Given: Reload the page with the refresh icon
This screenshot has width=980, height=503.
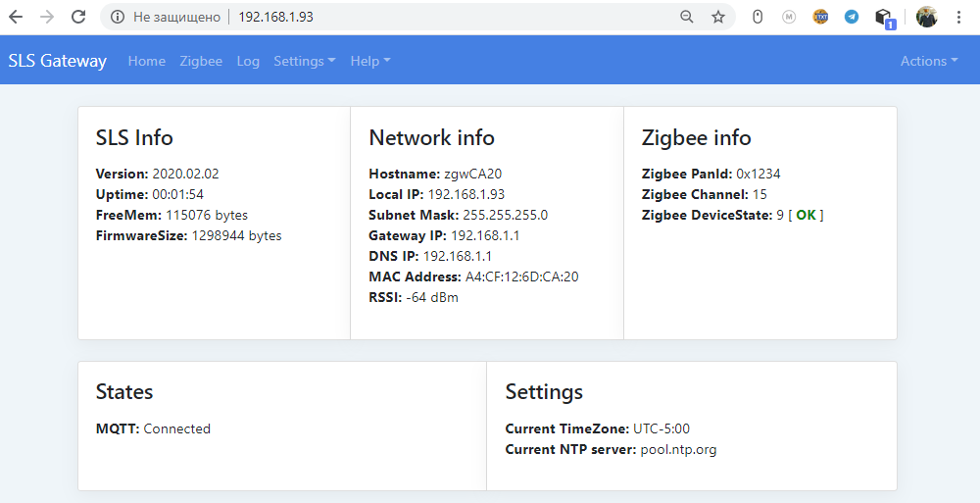Looking at the screenshot, I should tap(79, 17).
